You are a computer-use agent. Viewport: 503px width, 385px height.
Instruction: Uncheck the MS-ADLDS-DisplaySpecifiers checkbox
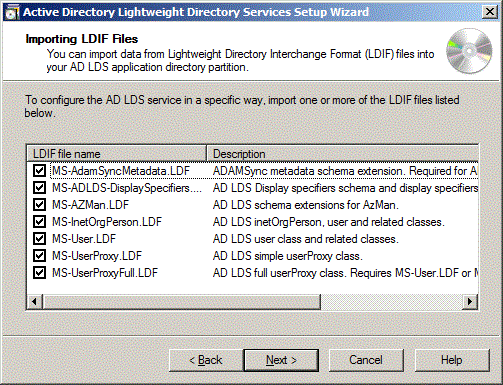[39, 188]
